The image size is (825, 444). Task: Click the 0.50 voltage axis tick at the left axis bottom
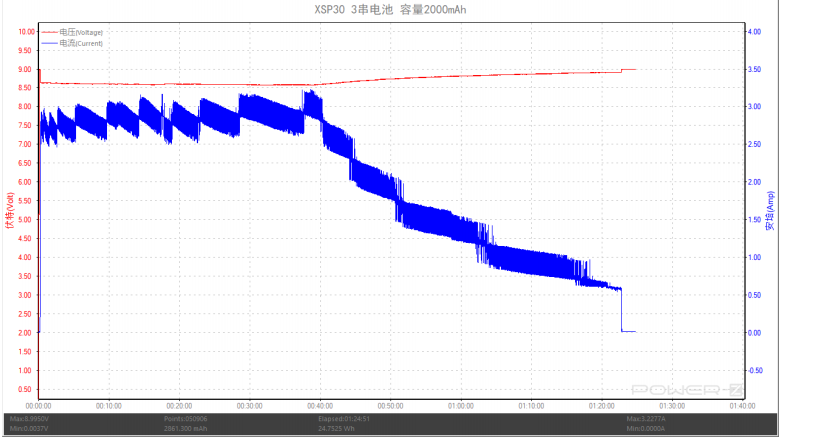coord(25,389)
